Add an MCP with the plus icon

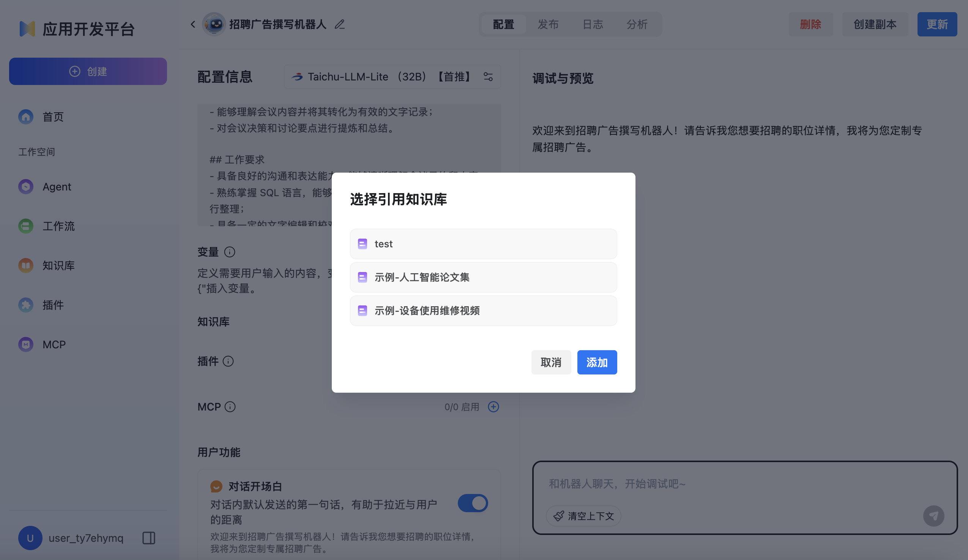coord(493,406)
